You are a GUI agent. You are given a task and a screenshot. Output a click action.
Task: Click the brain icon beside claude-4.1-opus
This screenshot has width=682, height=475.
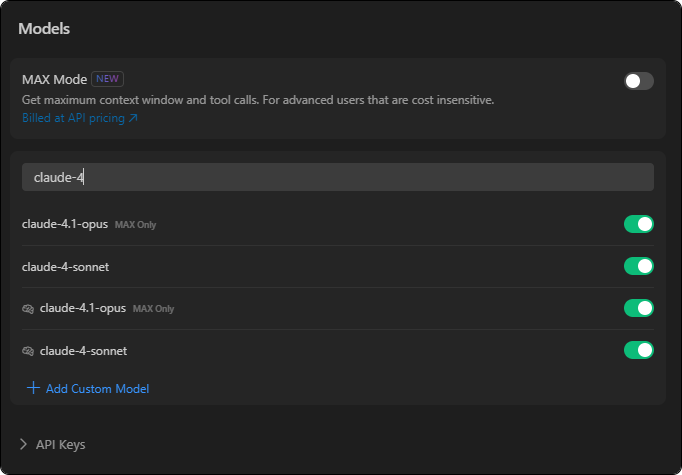point(28,309)
